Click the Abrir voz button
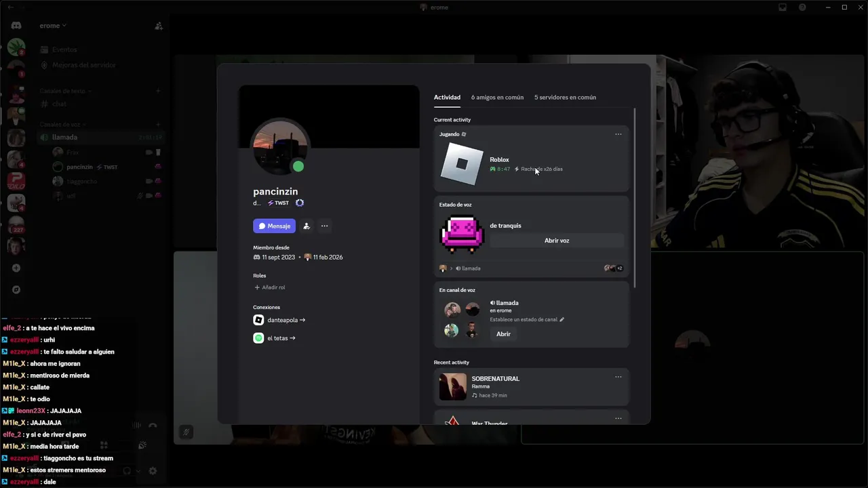The height and width of the screenshot is (488, 868). pos(557,241)
